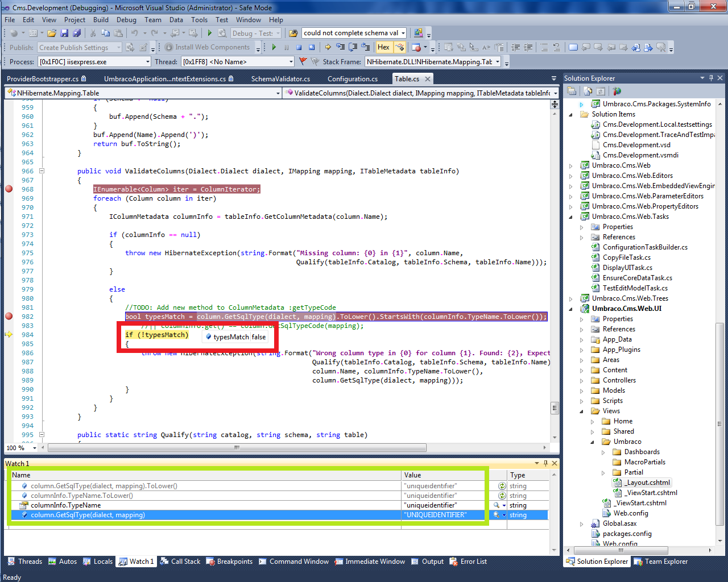Refresh the columnInfo.TypeName.ToLower() watch value
Screen dimensions: 728x582
(x=502, y=496)
